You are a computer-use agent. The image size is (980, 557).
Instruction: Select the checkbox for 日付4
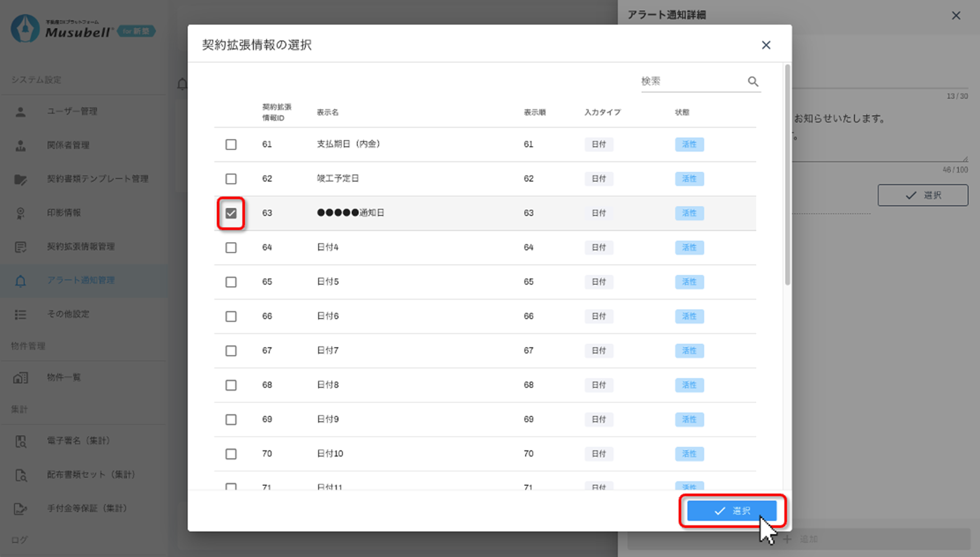click(231, 248)
